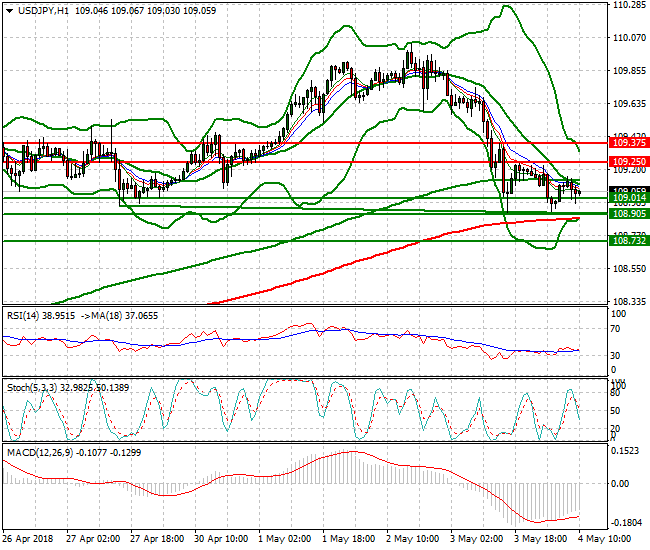Select the 108.550 price scale value
The width and height of the screenshot is (650, 550).
click(629, 269)
